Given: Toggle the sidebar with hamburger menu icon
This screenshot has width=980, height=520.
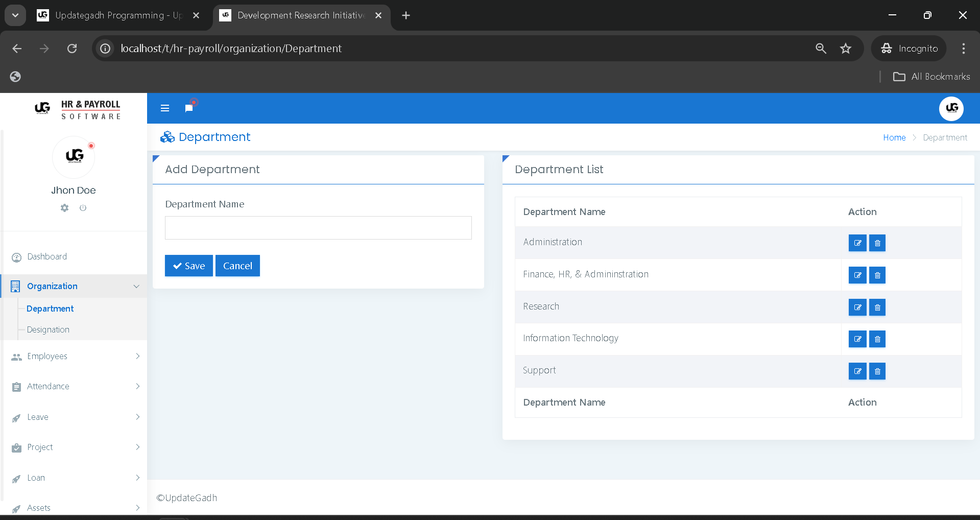Looking at the screenshot, I should (165, 108).
